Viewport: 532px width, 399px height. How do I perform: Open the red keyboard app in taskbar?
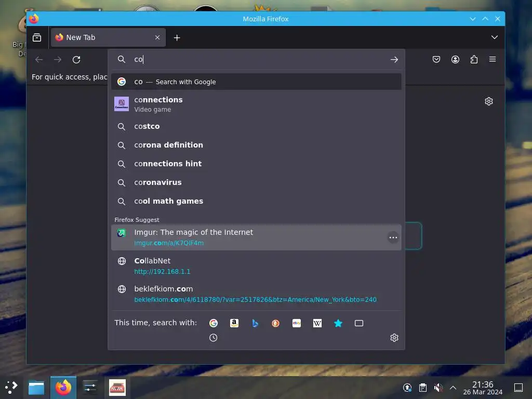[x=117, y=388]
